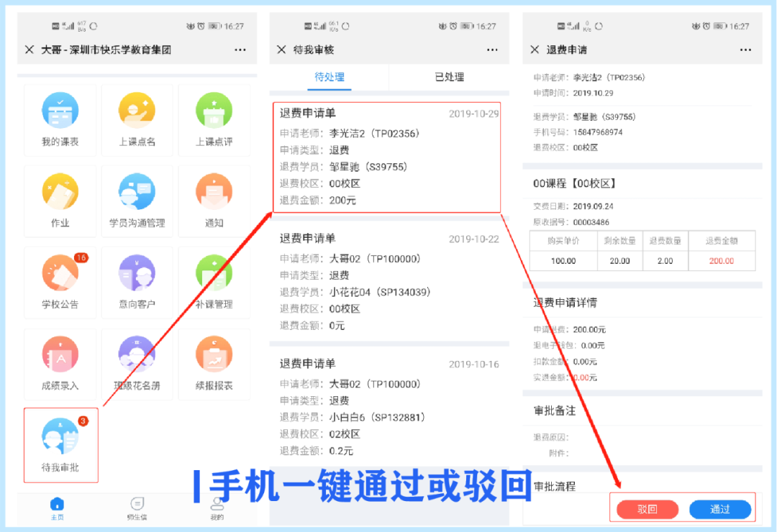The width and height of the screenshot is (777, 532).
Task: Open the 意向客户 prospects icon
Action: [x=137, y=274]
